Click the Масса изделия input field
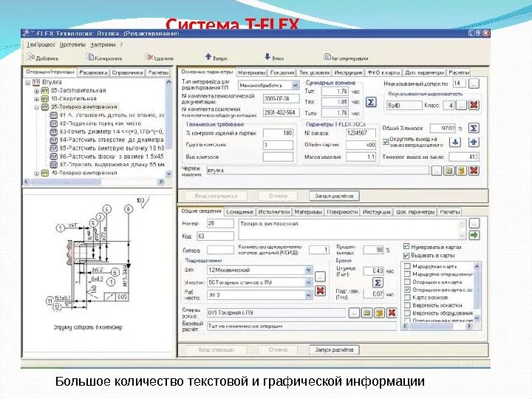Image resolution: width=532 pixels, height=399 pixels. [361, 157]
